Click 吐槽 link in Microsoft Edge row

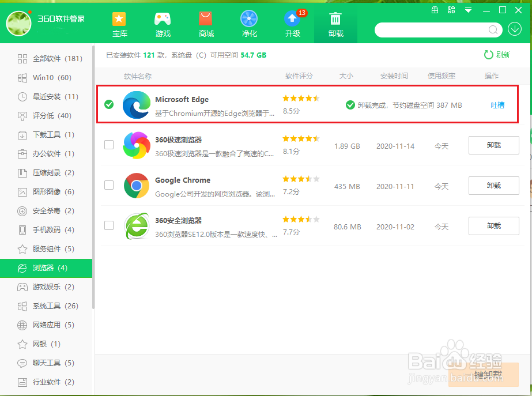[497, 105]
